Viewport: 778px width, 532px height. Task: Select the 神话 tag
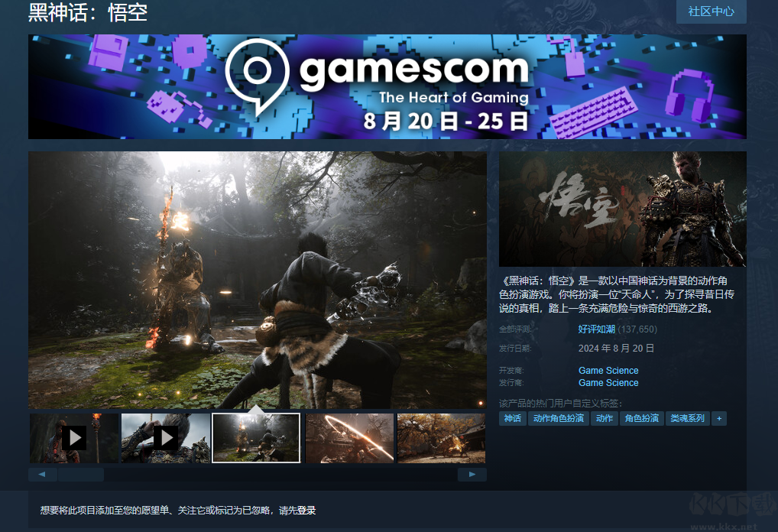coord(513,418)
